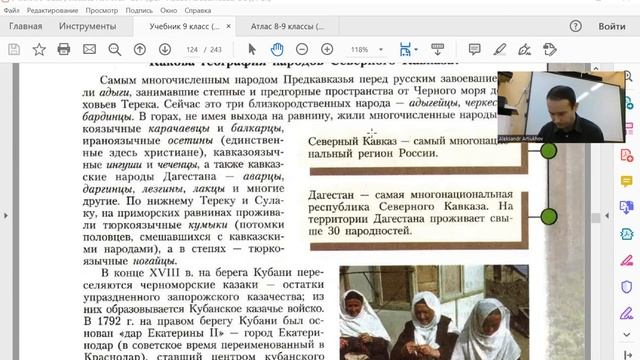
Task: Expand the left navigation pane arrow
Action: coord(6,216)
